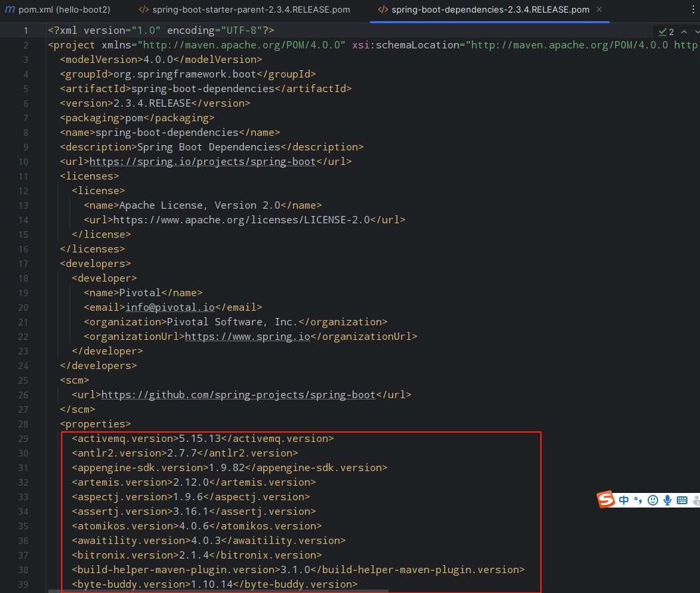Click line number 28 in the gutter
700x593 pixels.
[x=23, y=424]
